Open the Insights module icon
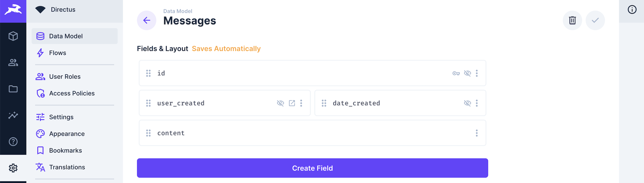 click(x=13, y=115)
